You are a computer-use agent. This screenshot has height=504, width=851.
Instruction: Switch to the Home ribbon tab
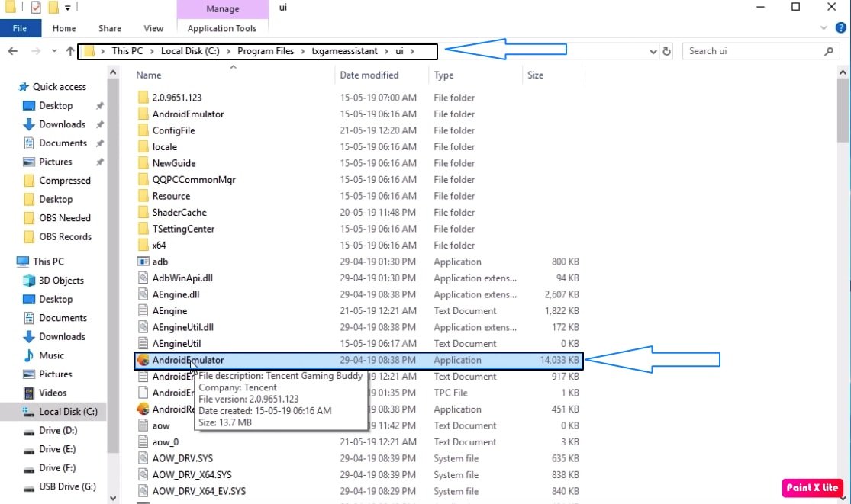(x=64, y=28)
